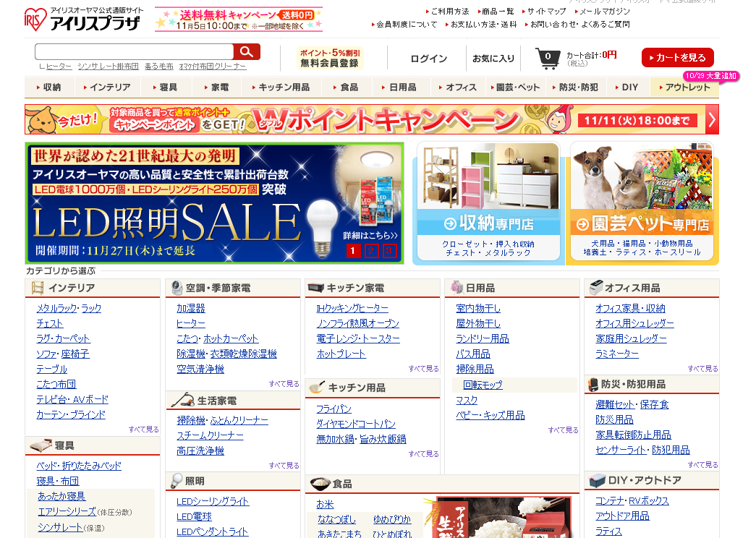Image resolution: width=756 pixels, height=538 pixels.
Task: Click すべて見る under 日用品
Action: [x=563, y=430]
